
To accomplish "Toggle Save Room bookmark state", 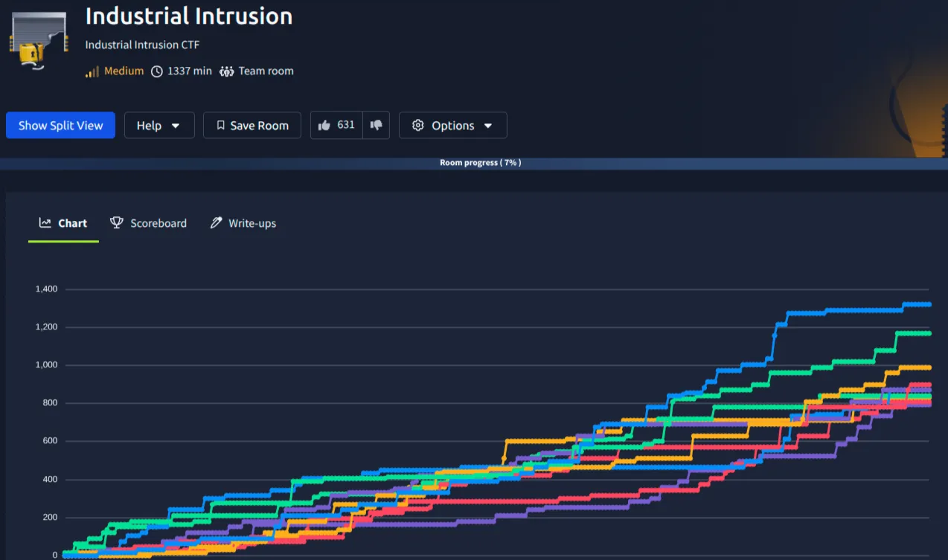I will [252, 125].
